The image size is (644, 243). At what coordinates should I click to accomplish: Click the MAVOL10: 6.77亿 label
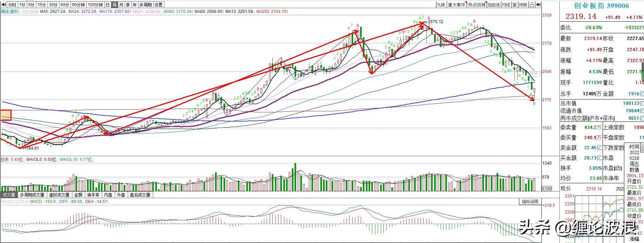tap(76, 160)
